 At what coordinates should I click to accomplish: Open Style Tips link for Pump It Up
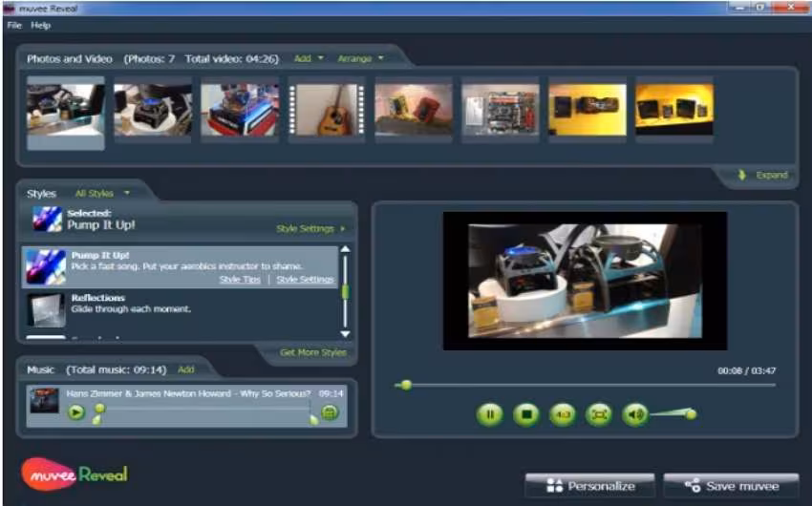tap(240, 280)
